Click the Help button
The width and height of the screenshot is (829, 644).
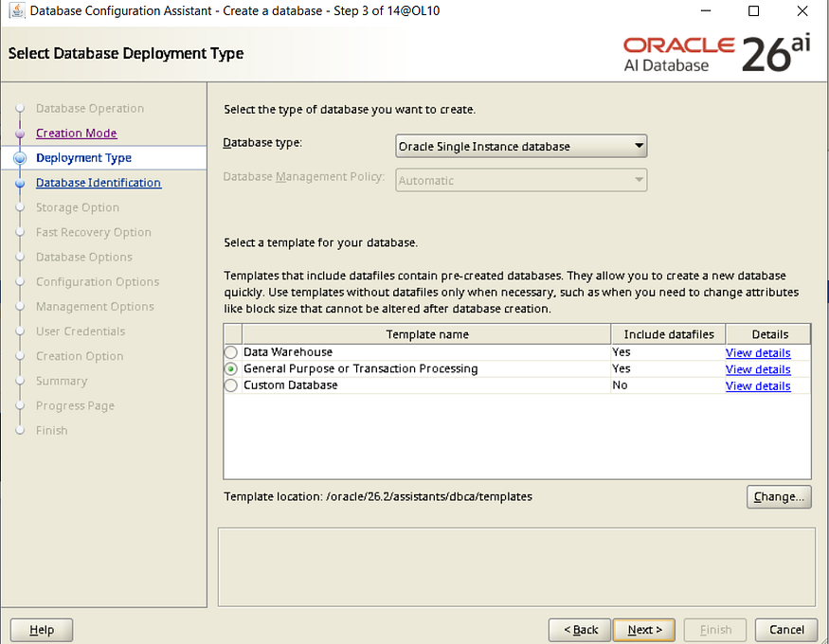click(42, 630)
